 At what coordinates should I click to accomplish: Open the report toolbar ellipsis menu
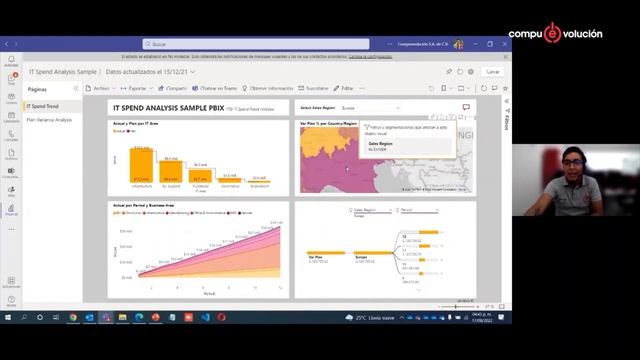(x=362, y=88)
